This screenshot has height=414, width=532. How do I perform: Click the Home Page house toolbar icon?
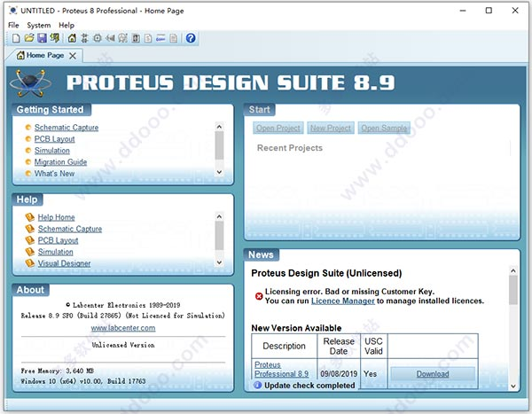(72, 38)
